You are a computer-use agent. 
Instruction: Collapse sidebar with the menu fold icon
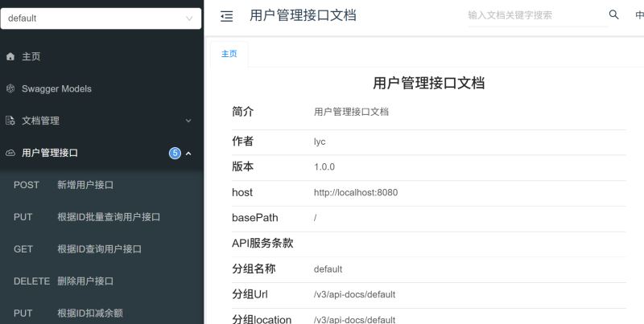click(227, 16)
